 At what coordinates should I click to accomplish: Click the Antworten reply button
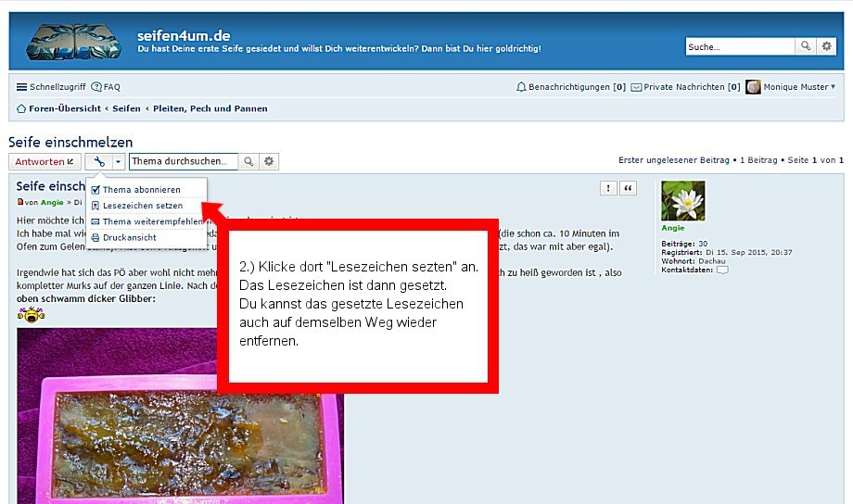pos(45,161)
